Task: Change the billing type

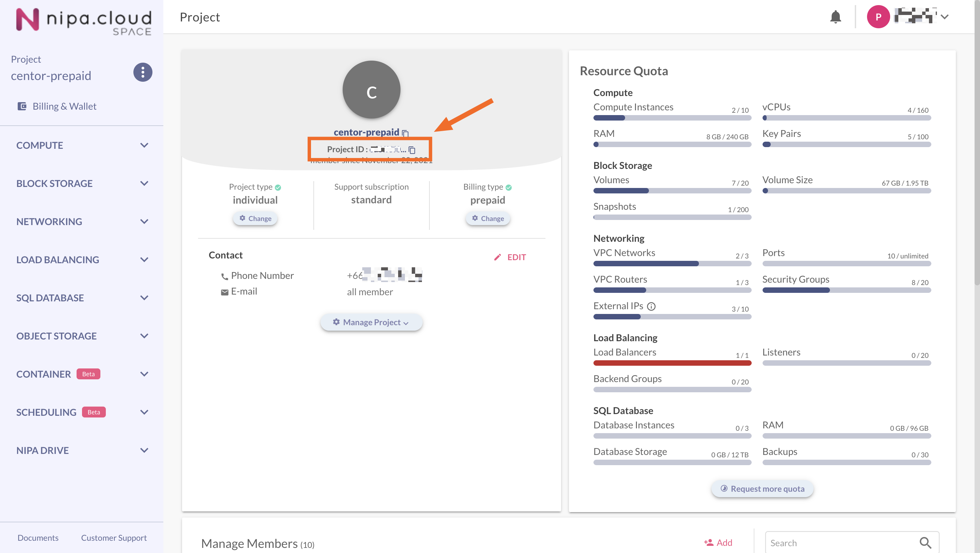Action: [488, 219]
